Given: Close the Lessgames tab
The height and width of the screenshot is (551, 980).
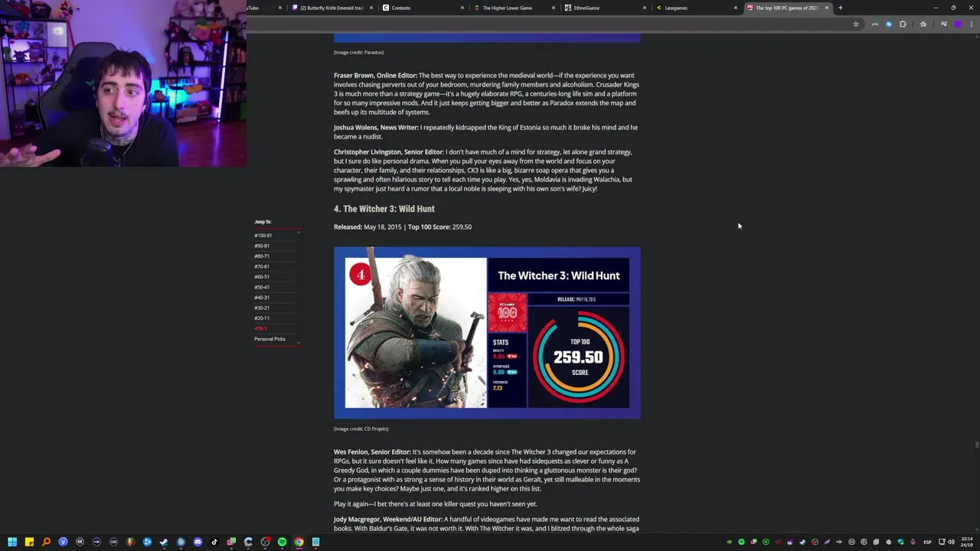Looking at the screenshot, I should point(736,8).
